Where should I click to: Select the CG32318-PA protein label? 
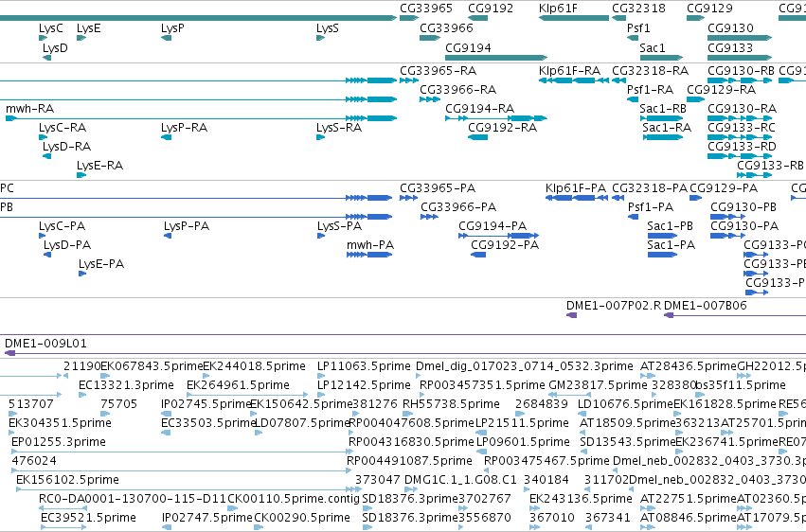650,188
